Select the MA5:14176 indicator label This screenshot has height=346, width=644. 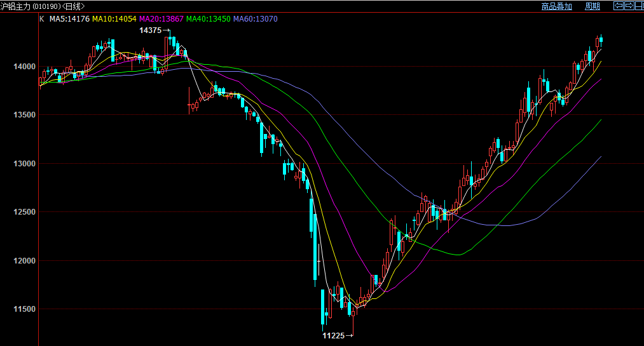[x=69, y=19]
